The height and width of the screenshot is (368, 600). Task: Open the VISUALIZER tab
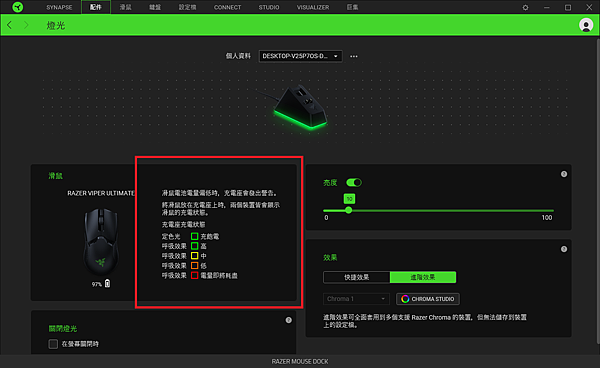click(x=313, y=7)
